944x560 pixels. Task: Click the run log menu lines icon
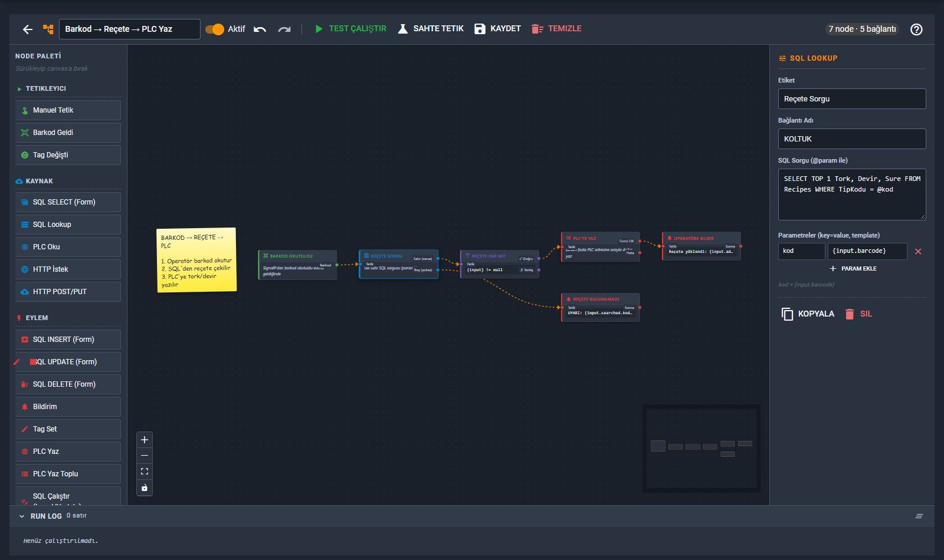(x=919, y=516)
